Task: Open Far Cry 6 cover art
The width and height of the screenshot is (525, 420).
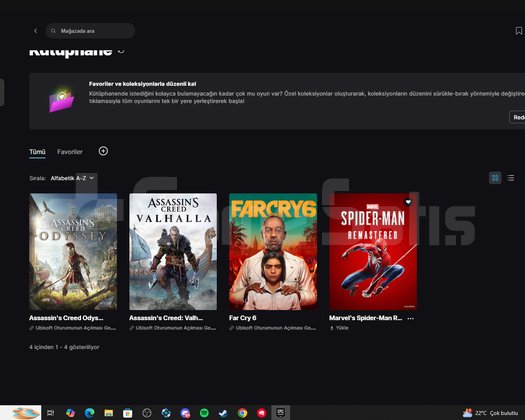Action: click(273, 252)
